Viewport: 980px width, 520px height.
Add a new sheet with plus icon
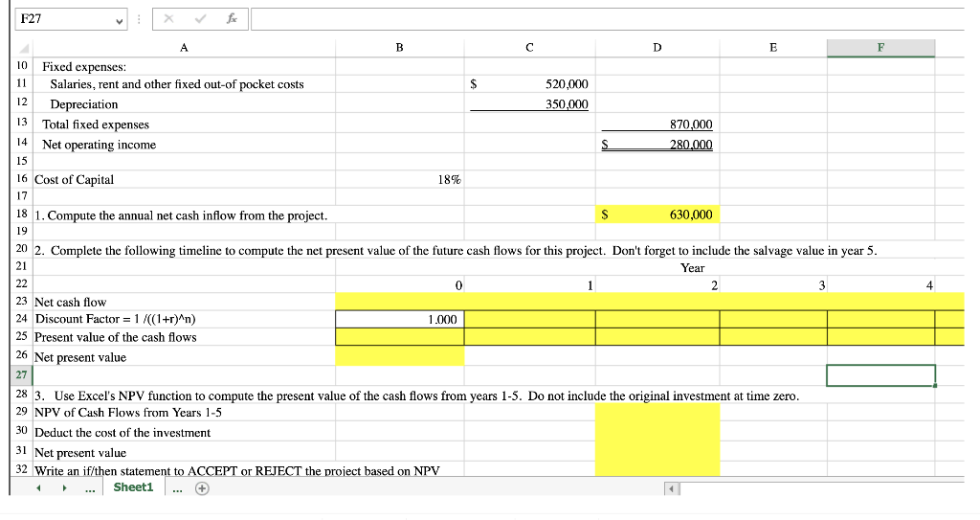202,488
